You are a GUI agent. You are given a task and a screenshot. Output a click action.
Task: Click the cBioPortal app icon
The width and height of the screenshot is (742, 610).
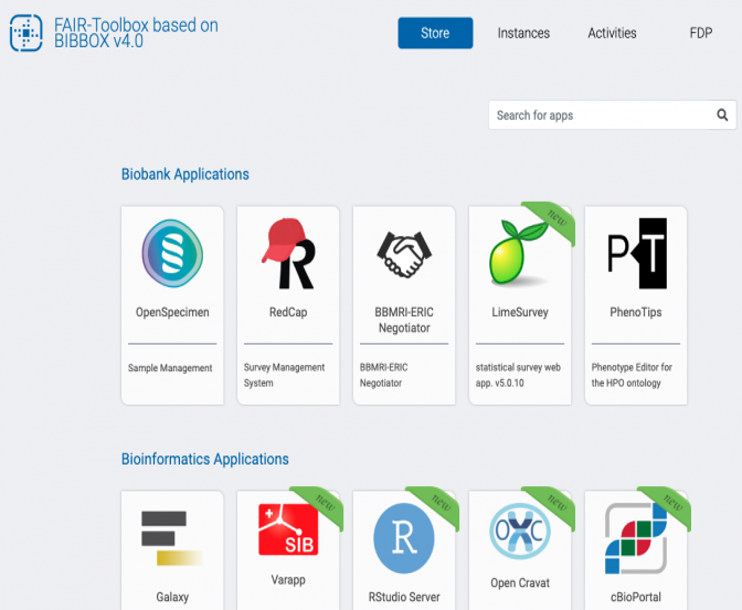(635, 538)
